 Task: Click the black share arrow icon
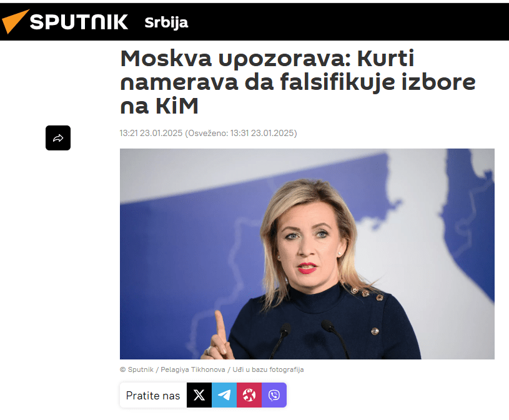(x=58, y=138)
